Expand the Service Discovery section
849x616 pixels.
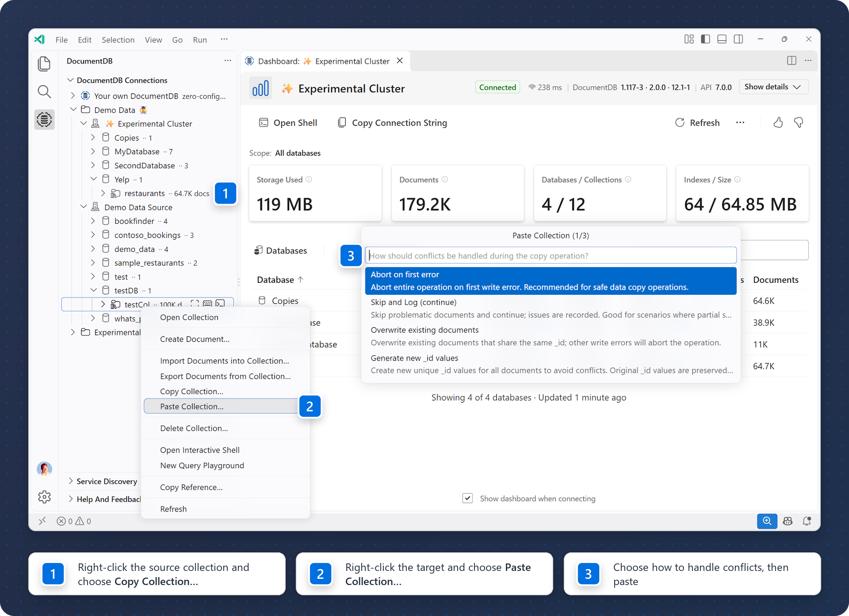[71, 481]
